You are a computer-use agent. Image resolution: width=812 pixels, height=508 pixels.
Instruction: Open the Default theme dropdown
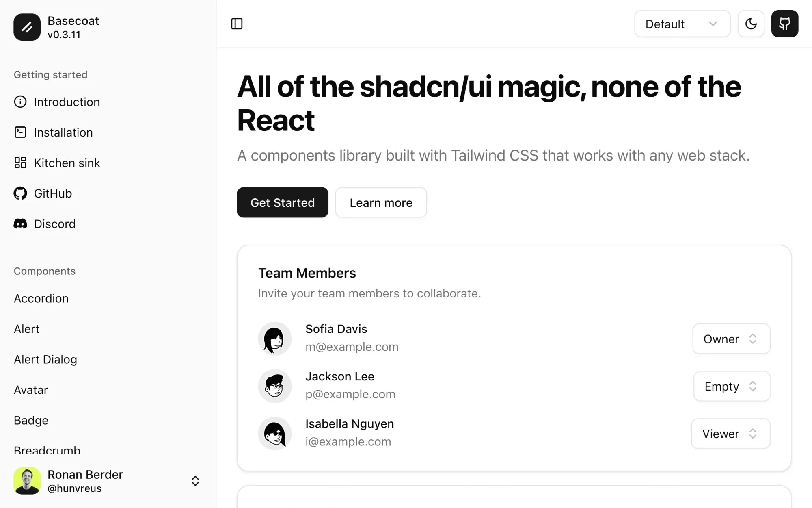tap(682, 24)
